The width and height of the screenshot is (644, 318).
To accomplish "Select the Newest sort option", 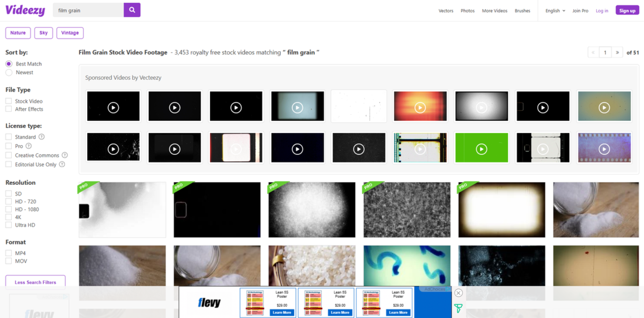I will pyautogui.click(x=9, y=72).
